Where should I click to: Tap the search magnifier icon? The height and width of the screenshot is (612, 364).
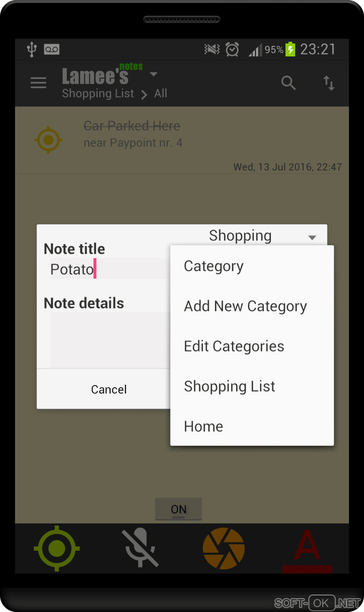(288, 83)
